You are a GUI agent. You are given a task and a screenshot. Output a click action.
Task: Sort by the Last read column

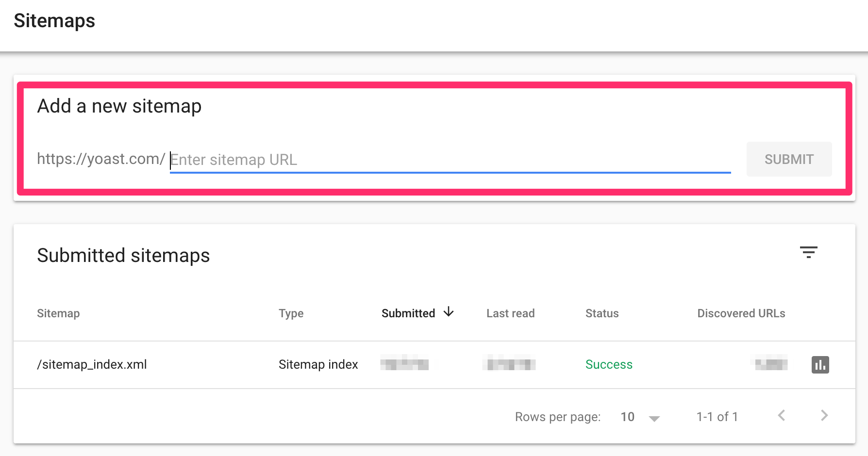510,313
